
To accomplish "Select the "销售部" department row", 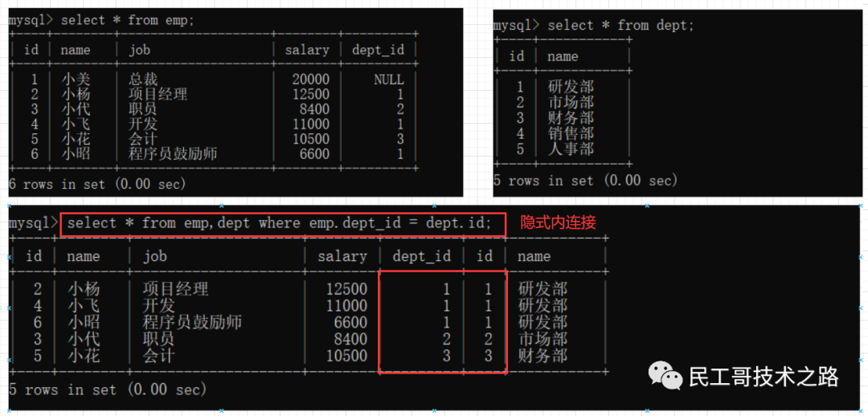I will [570, 133].
